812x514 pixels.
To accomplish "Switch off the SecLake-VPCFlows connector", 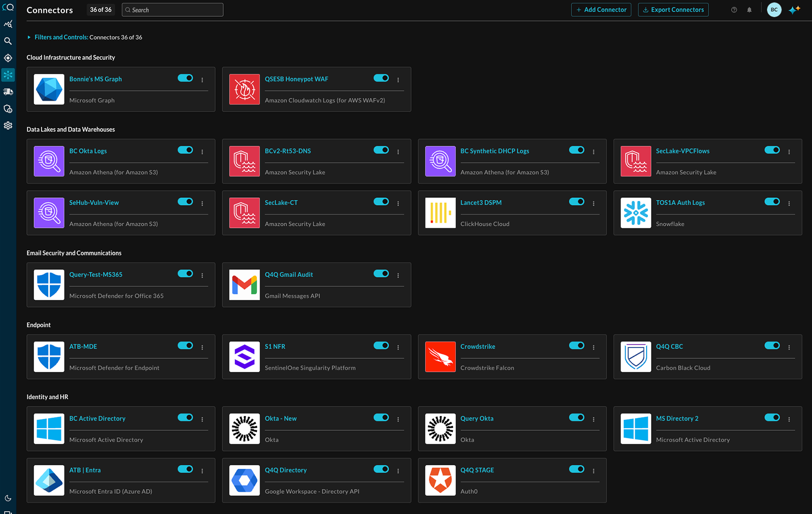I will coord(772,150).
